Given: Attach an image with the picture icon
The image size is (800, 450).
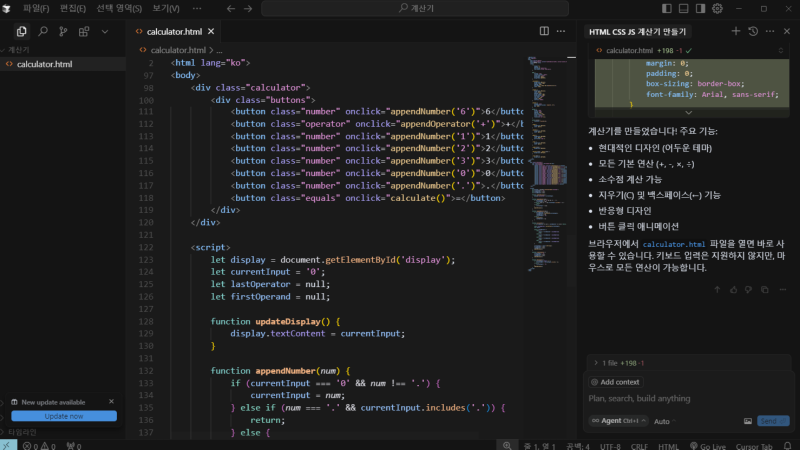Looking at the screenshot, I should click(747, 421).
